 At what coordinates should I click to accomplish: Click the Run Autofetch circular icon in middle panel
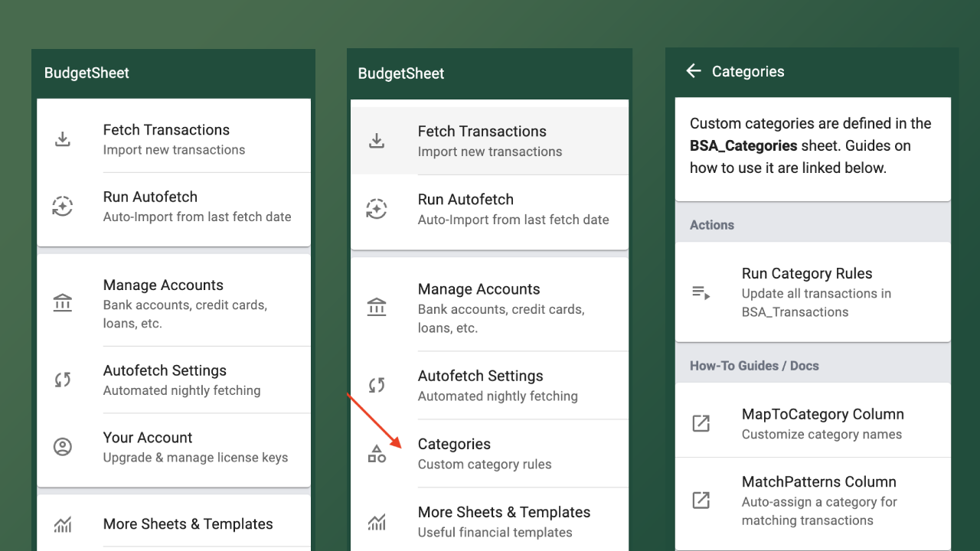pyautogui.click(x=377, y=209)
